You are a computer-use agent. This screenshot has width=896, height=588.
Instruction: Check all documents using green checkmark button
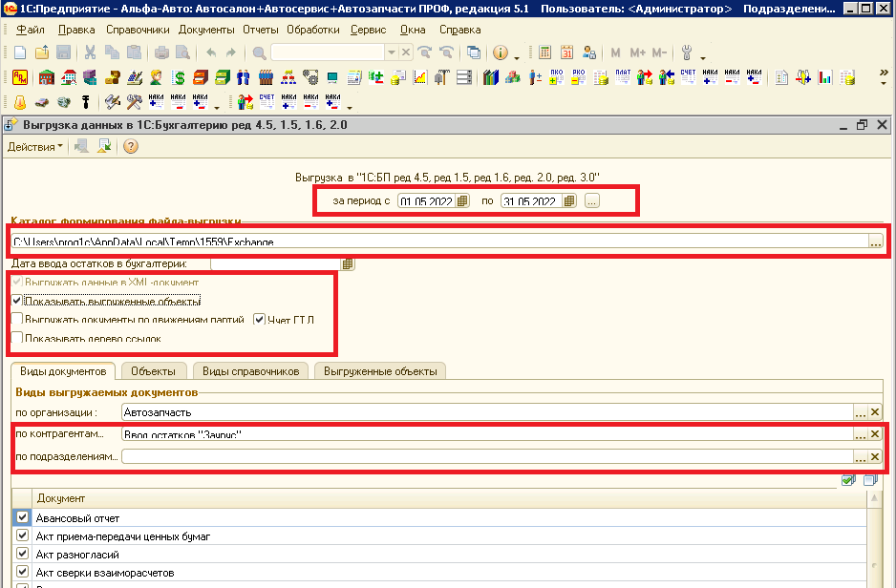click(848, 480)
